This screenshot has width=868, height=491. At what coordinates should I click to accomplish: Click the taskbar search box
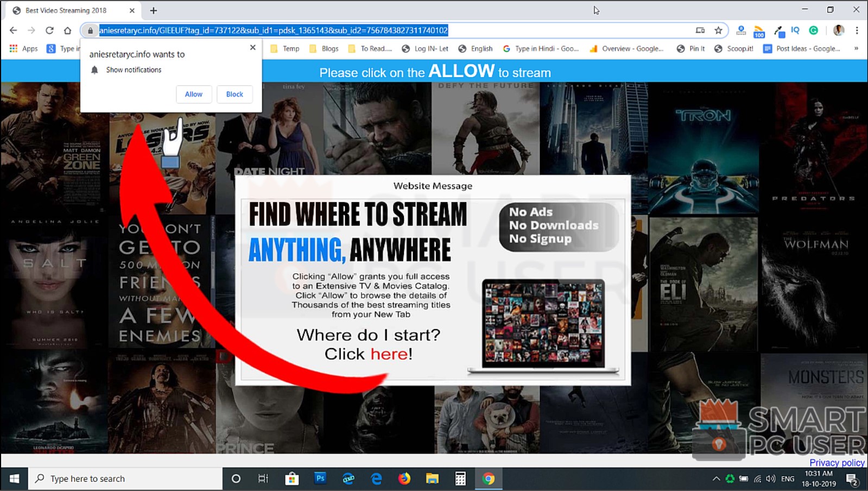(125, 479)
